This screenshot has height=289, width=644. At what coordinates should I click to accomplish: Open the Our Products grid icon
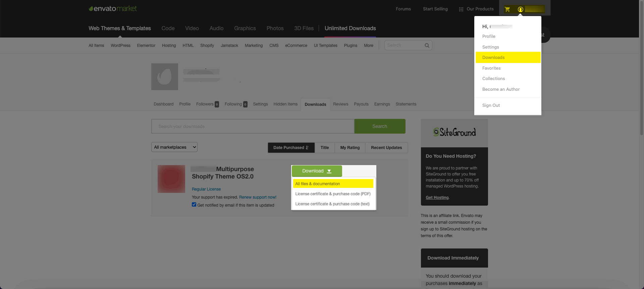[461, 9]
